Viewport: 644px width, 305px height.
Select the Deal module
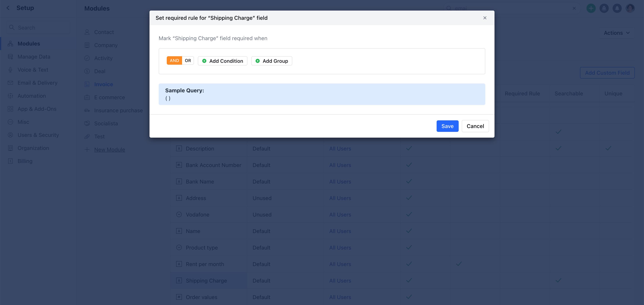pos(99,71)
